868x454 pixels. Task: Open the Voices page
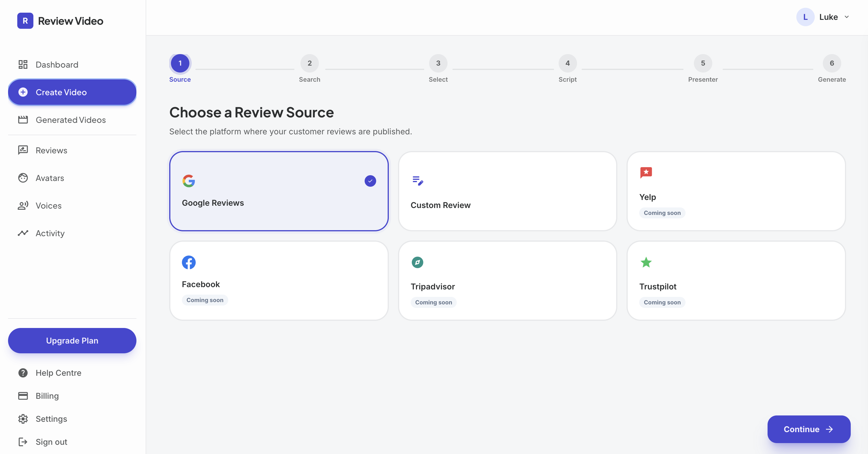pos(72,205)
